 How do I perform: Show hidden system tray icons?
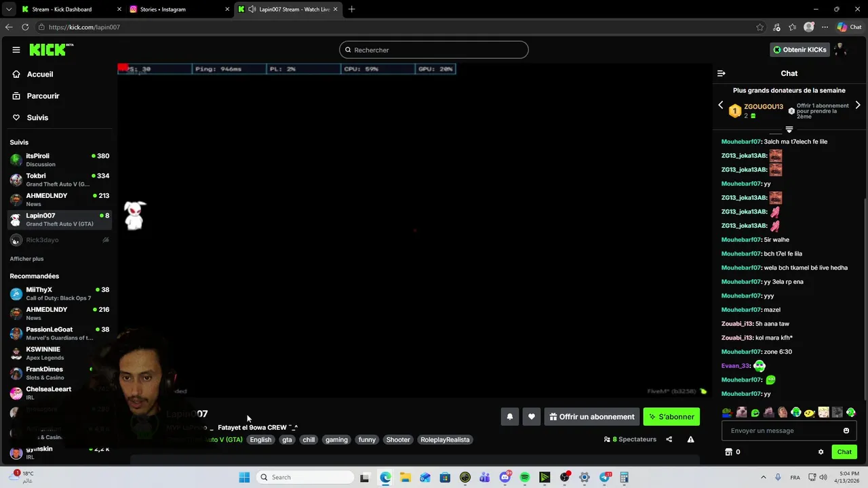(764, 477)
